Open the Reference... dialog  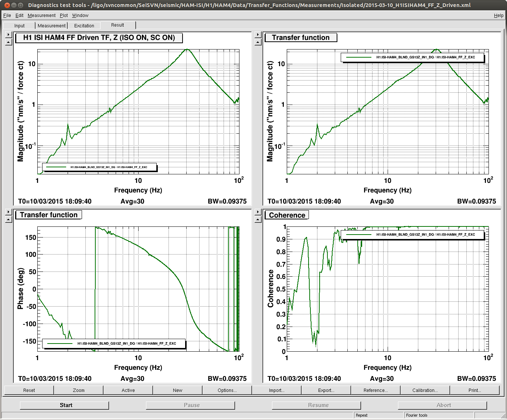pyautogui.click(x=375, y=390)
